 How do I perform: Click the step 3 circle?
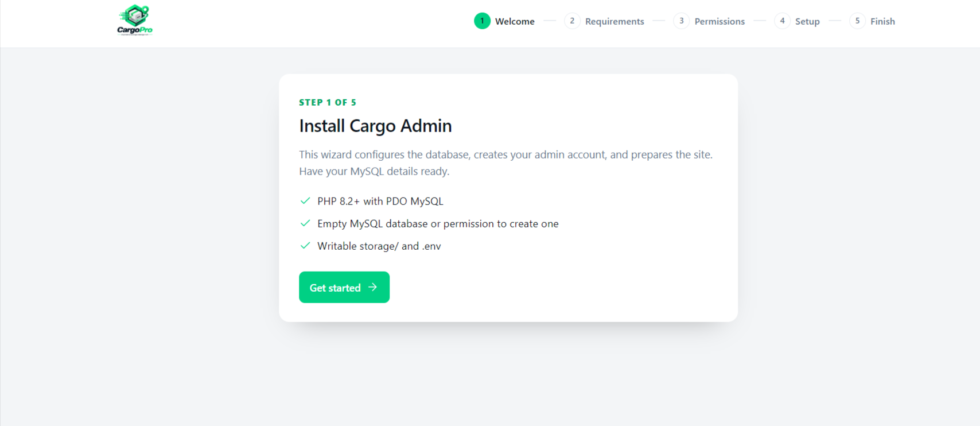tap(681, 21)
